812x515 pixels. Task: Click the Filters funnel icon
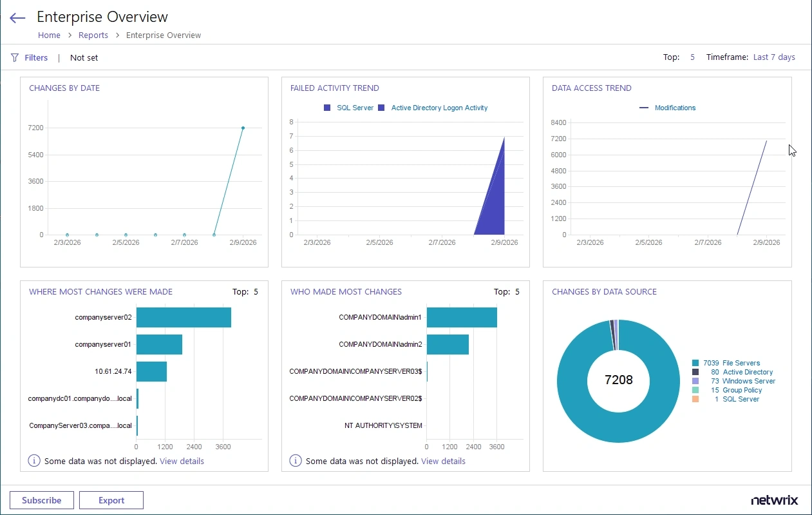coord(15,57)
